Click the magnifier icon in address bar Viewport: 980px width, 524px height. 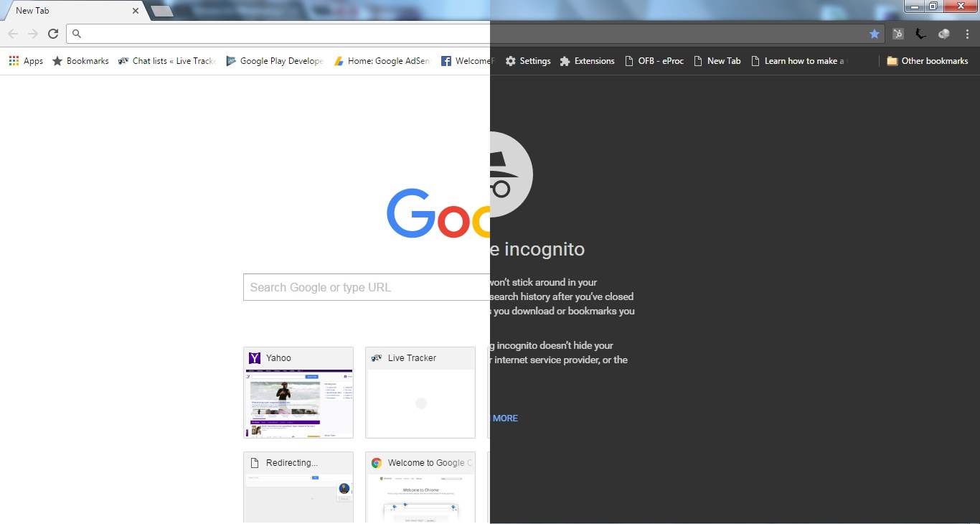(77, 34)
